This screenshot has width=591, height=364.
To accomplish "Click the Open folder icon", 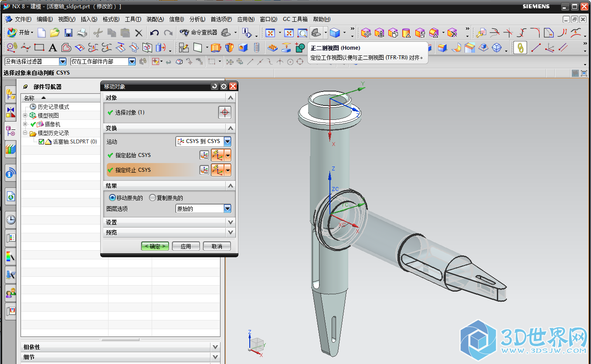I will 54,33.
